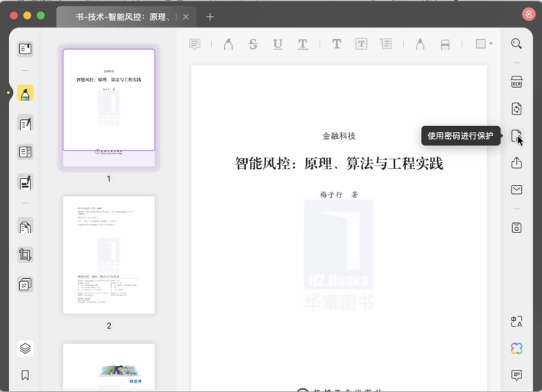This screenshot has height=392, width=542.
Task: Open the OCR text recognition tool
Action: pos(517,83)
